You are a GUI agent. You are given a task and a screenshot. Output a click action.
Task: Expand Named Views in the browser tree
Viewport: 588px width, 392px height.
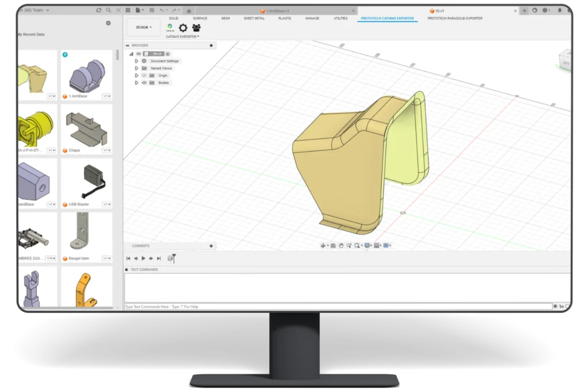pyautogui.click(x=137, y=68)
